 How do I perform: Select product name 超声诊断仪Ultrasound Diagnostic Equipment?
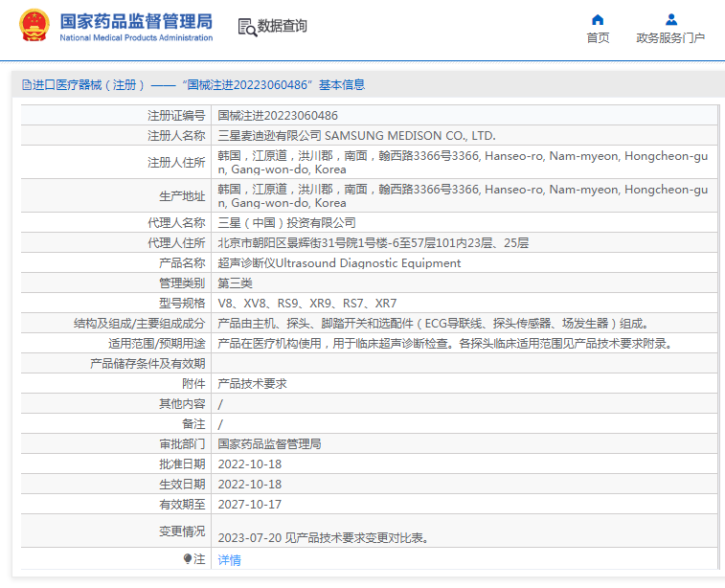click(x=339, y=263)
